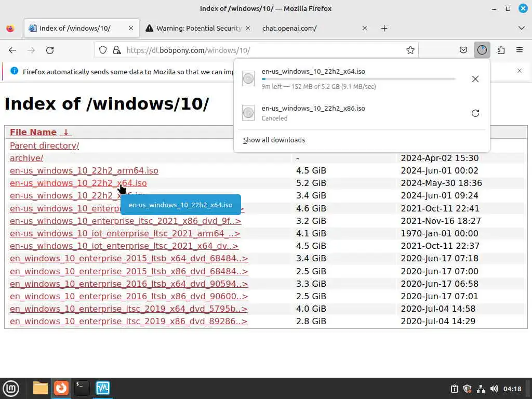Viewport: 532px width, 399px height.
Task: Dismiss the Mozilla data notification bar
Action: tap(520, 71)
